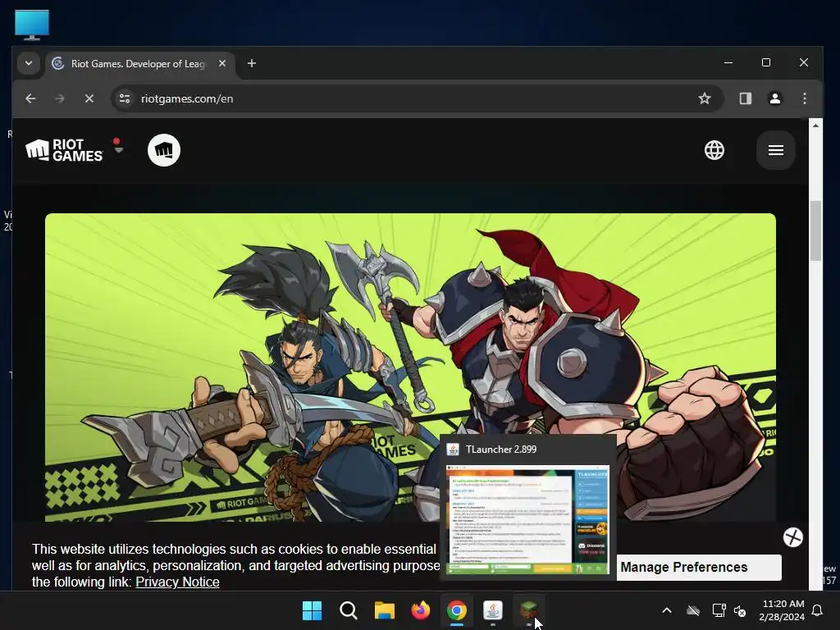Bookmark this page with the star icon
Viewport: 840px width, 630px height.
click(705, 98)
